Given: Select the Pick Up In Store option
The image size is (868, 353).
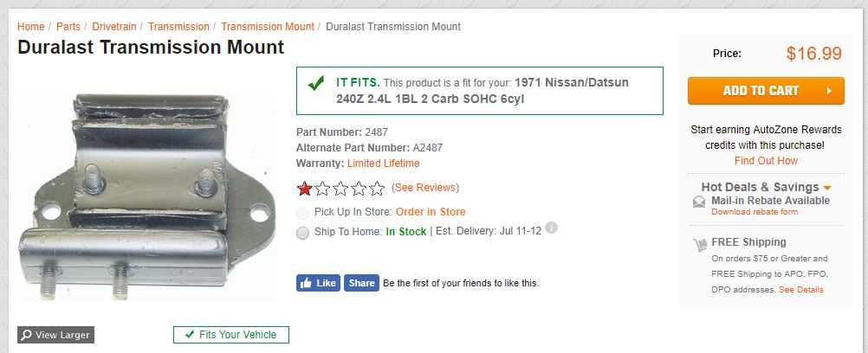Looking at the screenshot, I should [302, 213].
